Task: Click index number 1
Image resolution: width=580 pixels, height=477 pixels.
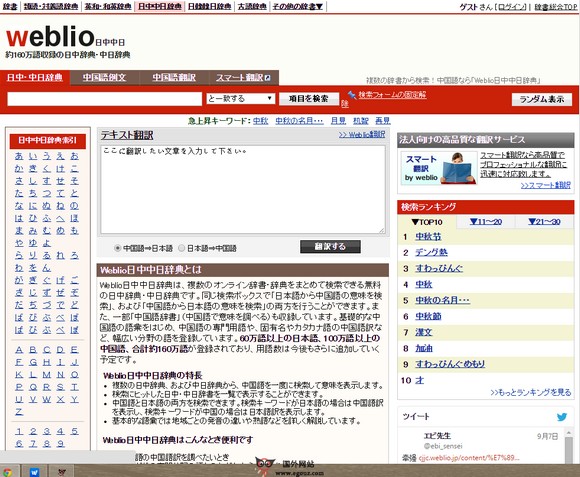Action: [19, 431]
